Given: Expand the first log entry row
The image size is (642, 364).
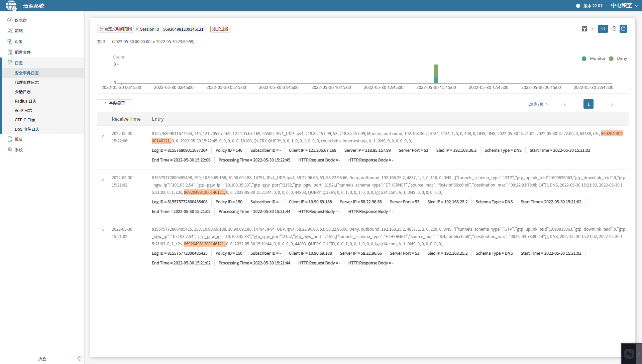Looking at the screenshot, I should (103, 135).
